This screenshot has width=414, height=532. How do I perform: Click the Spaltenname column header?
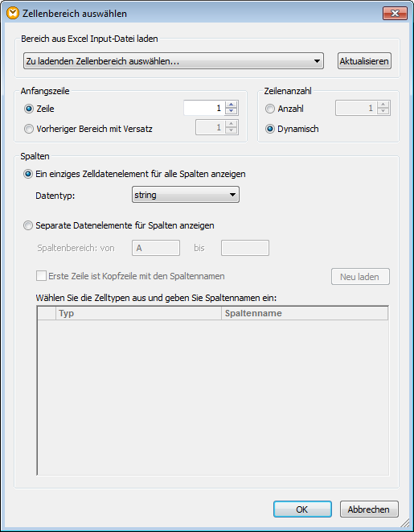305,313
